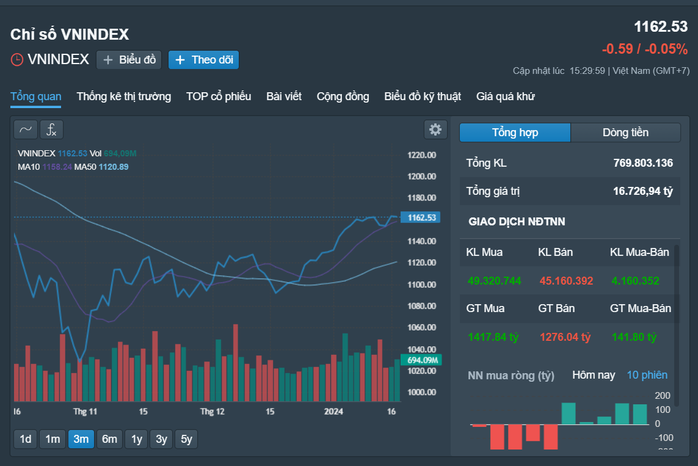This screenshot has height=466, width=698.
Task: Click the 694.09M volume label on axis
Action: (422, 360)
